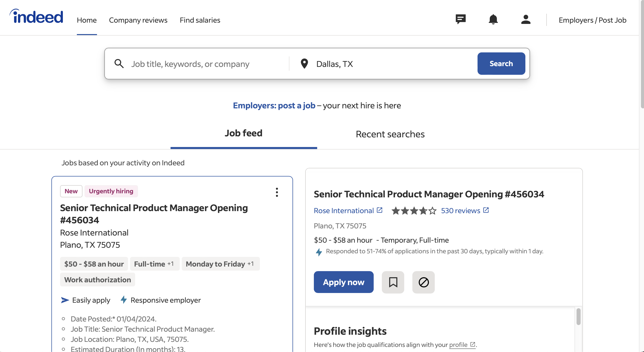Screen dimensions: 644x352
Task: Click external link icon next to Rose International
Action: click(x=380, y=210)
